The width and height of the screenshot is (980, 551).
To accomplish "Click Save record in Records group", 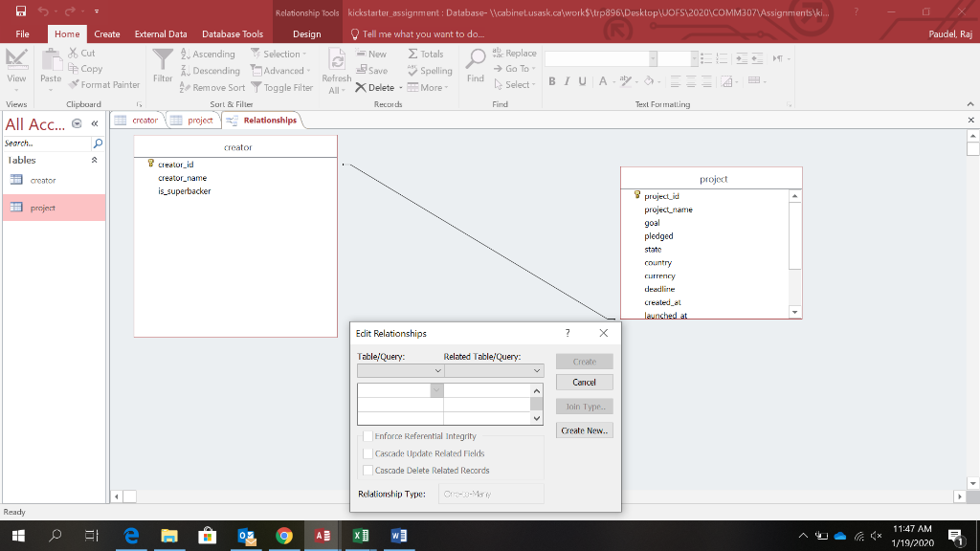I will point(372,71).
